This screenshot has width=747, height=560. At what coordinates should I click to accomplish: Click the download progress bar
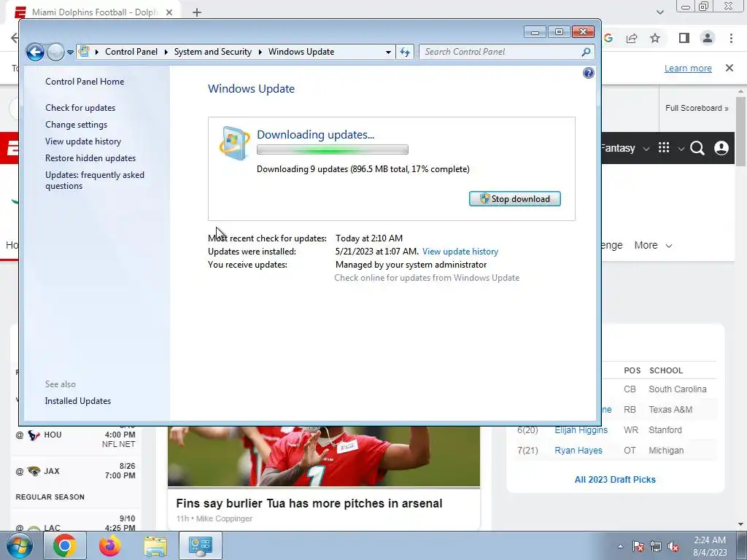332,149
